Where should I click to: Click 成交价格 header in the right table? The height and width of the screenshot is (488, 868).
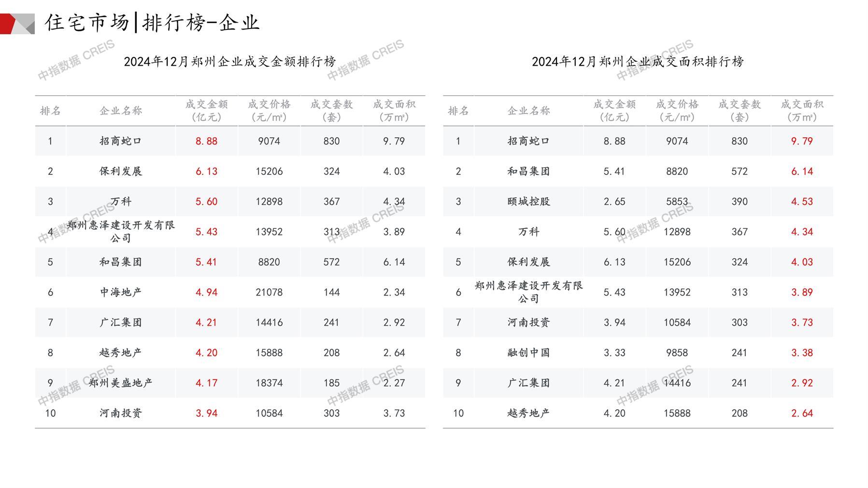pos(677,111)
